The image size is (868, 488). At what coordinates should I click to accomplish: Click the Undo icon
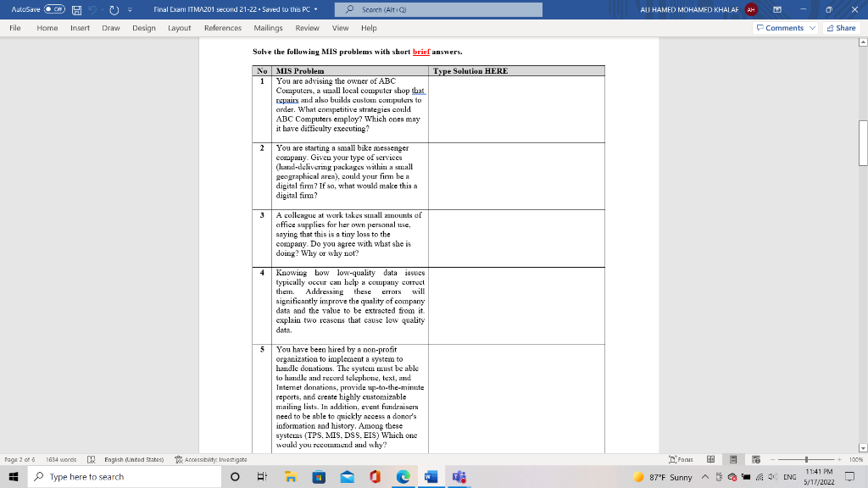pos(93,10)
